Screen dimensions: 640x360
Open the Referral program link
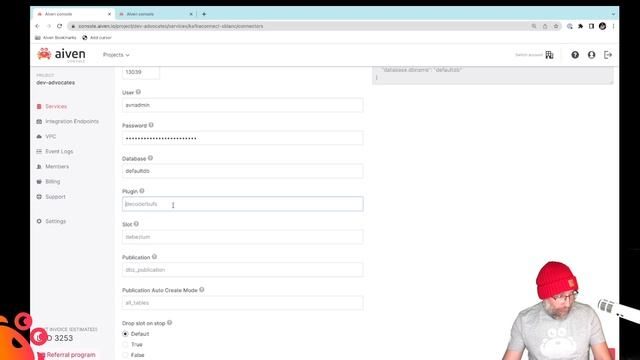click(71, 355)
